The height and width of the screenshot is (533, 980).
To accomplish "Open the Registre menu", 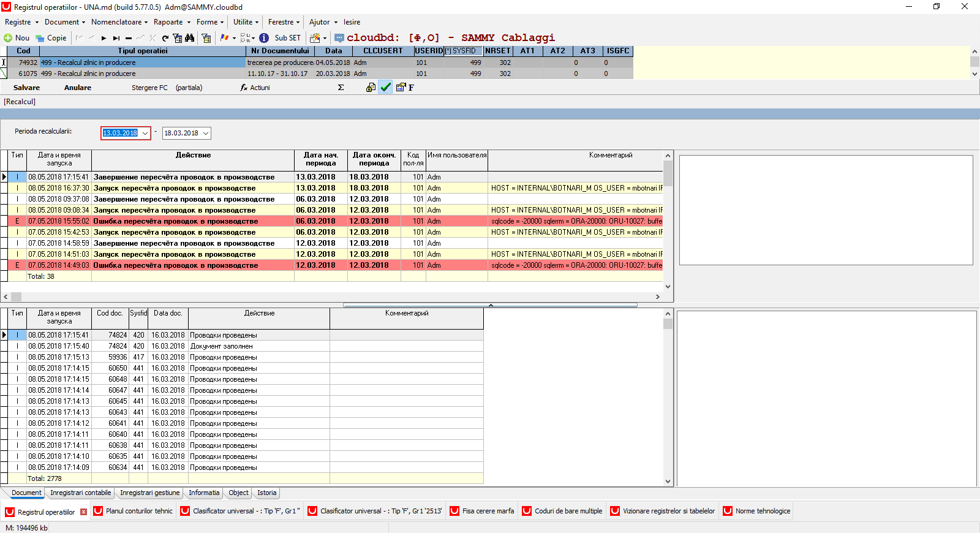I will click(x=21, y=22).
